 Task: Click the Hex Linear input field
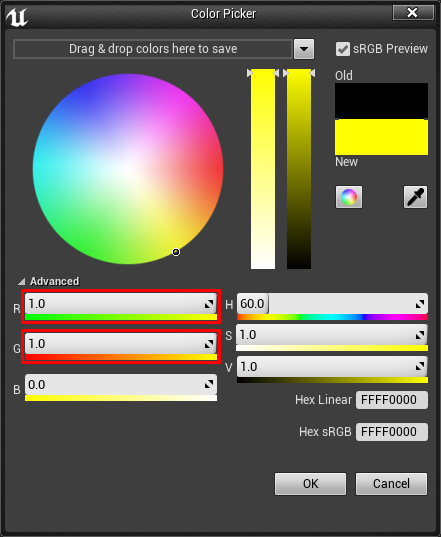tap(392, 400)
